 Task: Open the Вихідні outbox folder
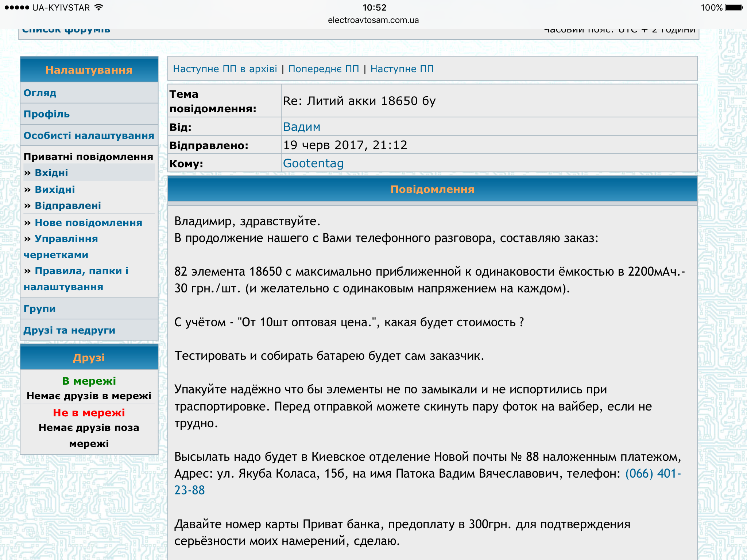click(x=55, y=190)
